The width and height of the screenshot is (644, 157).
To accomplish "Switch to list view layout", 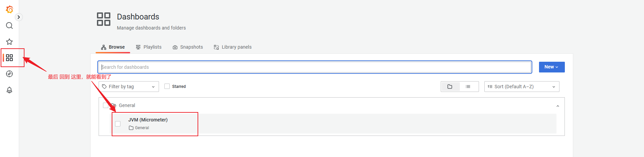I will 468,87.
